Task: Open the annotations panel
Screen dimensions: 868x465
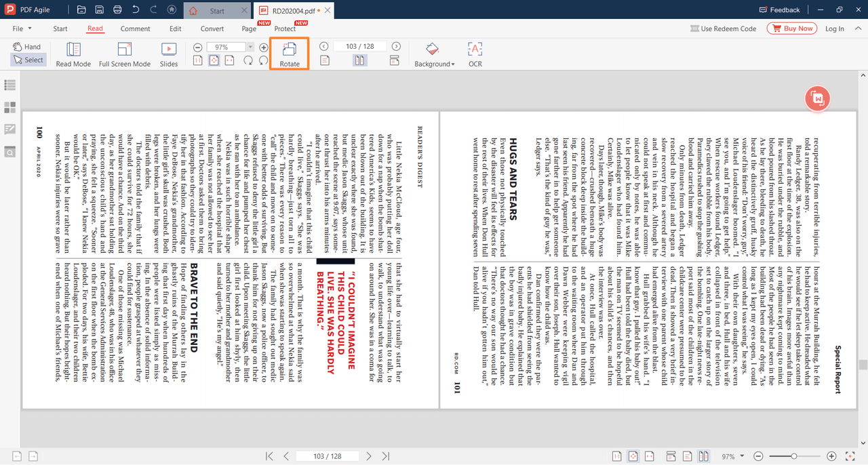Action: click(x=9, y=129)
